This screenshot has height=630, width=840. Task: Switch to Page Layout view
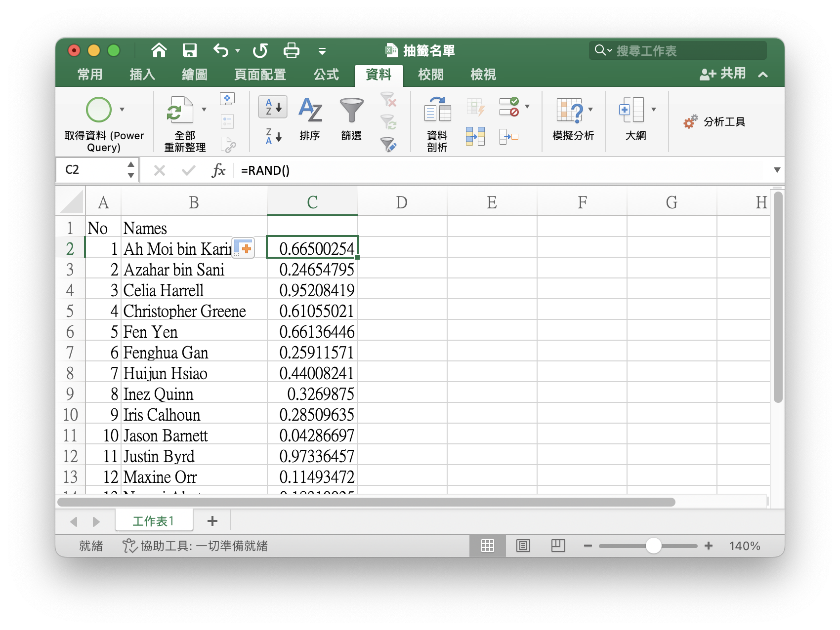[523, 546]
